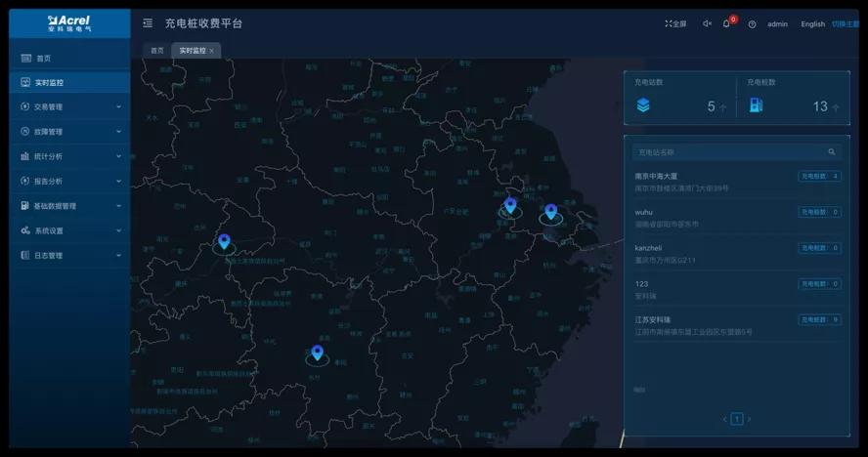Expand the 故障管理 menu chevron
868x457 pixels.
(118, 132)
